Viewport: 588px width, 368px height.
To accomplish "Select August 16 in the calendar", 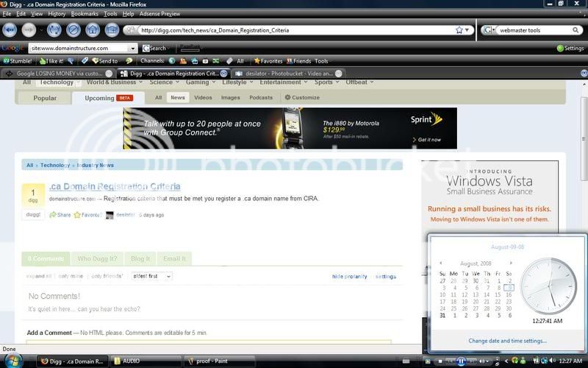I will coord(509,295).
